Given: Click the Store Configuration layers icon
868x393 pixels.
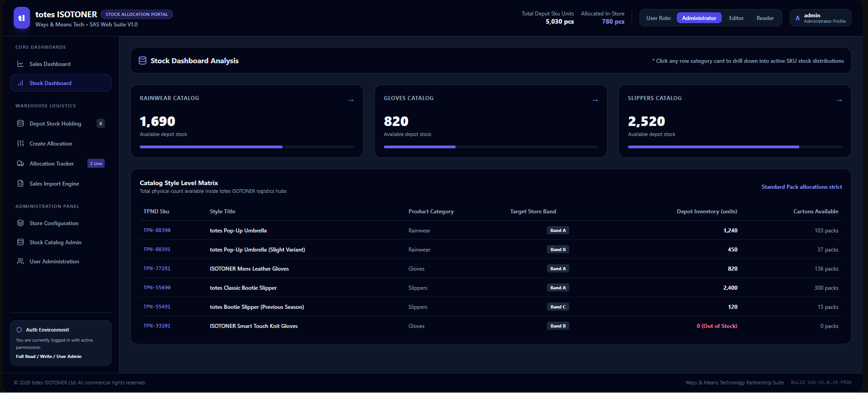Looking at the screenshot, I should tap(20, 223).
